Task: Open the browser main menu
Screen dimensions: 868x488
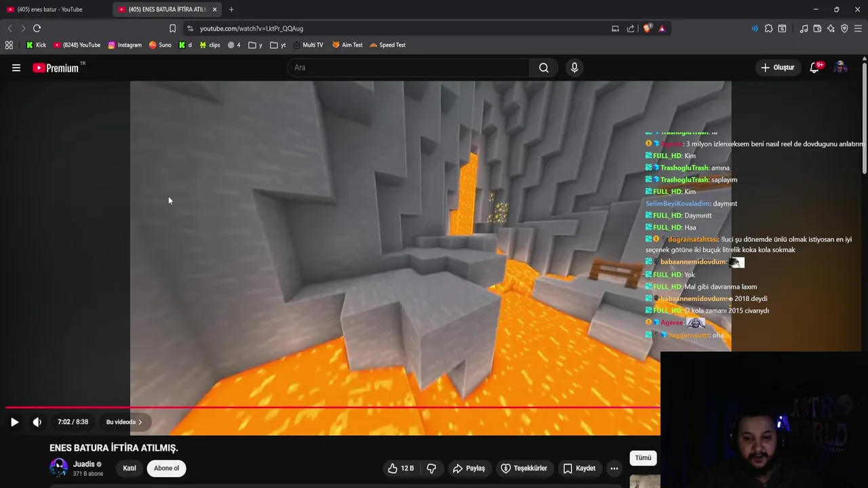Action: pos(858,28)
